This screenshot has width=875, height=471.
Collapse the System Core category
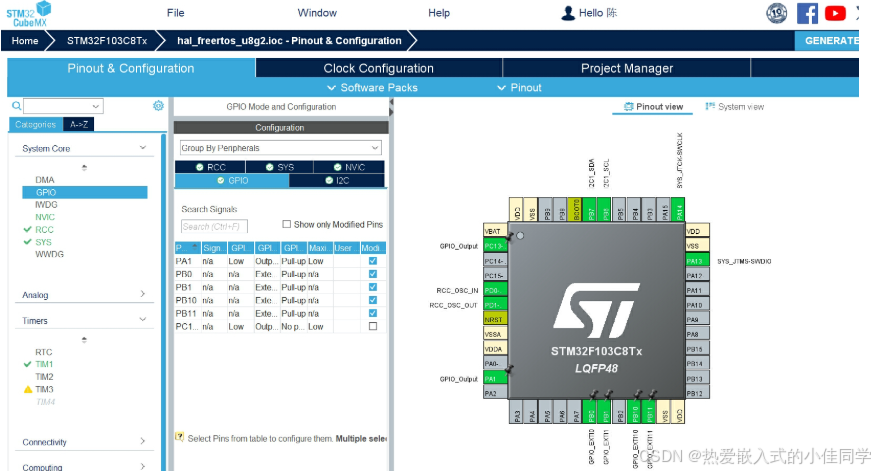(142, 148)
